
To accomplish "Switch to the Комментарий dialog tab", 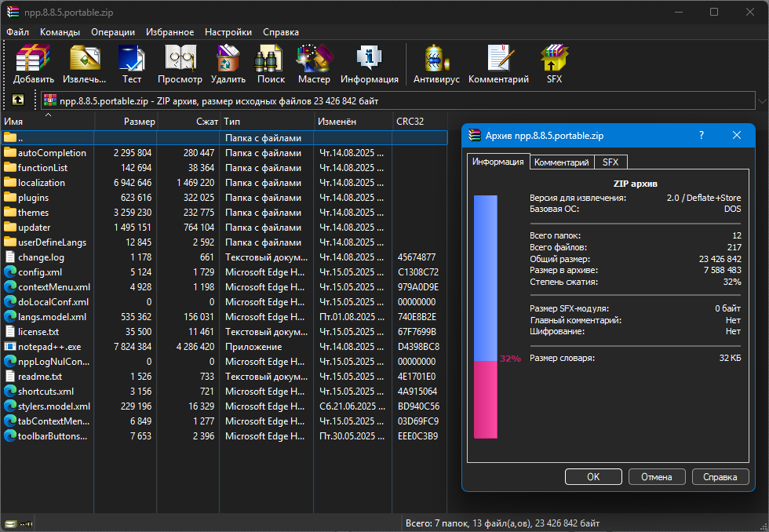I will (x=562, y=162).
